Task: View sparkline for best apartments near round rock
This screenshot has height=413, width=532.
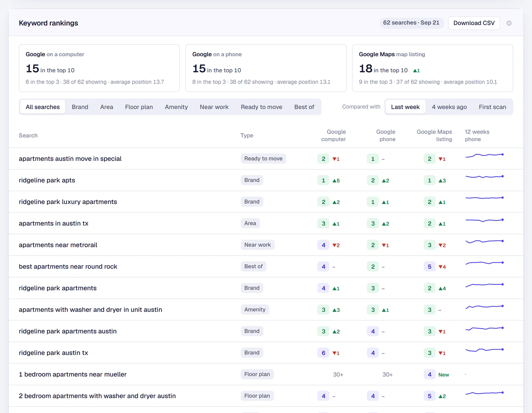Action: (x=484, y=263)
